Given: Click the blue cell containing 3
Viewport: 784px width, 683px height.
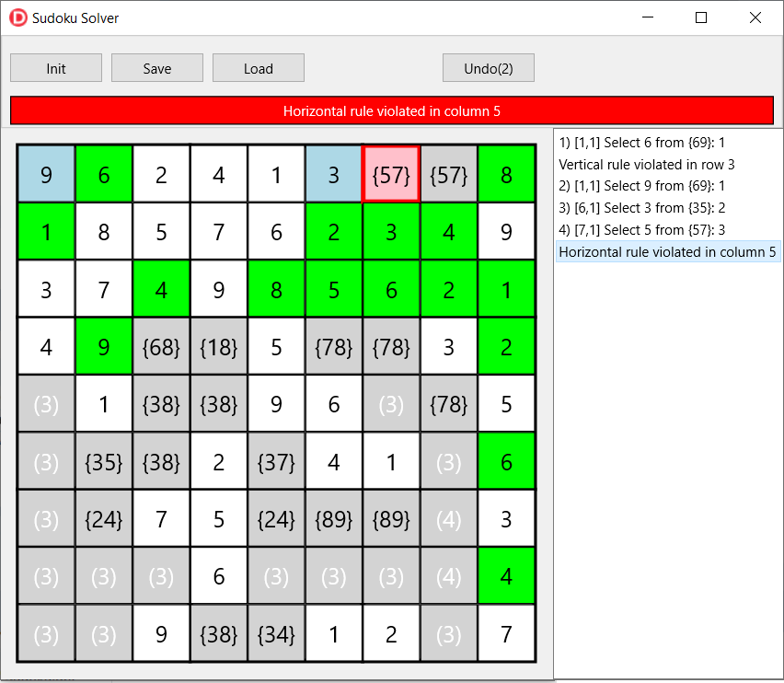Looking at the screenshot, I should click(x=333, y=175).
